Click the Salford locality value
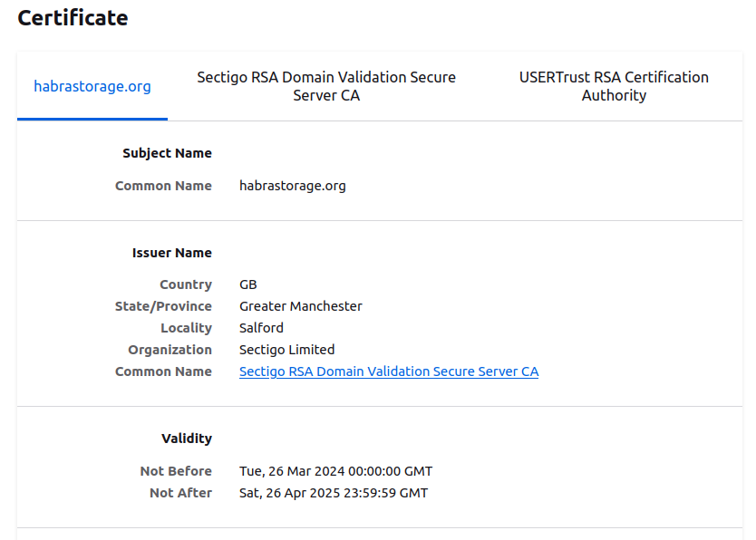This screenshot has height=540, width=756. coord(261,328)
